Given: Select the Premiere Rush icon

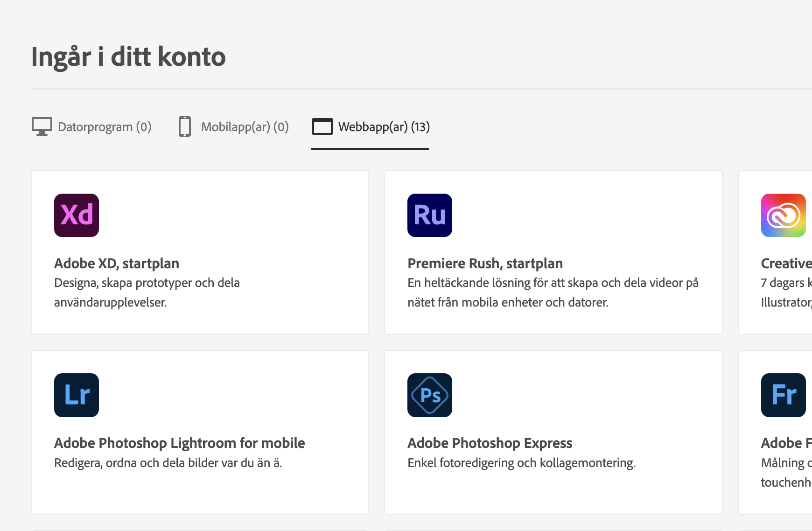Looking at the screenshot, I should click(x=429, y=215).
